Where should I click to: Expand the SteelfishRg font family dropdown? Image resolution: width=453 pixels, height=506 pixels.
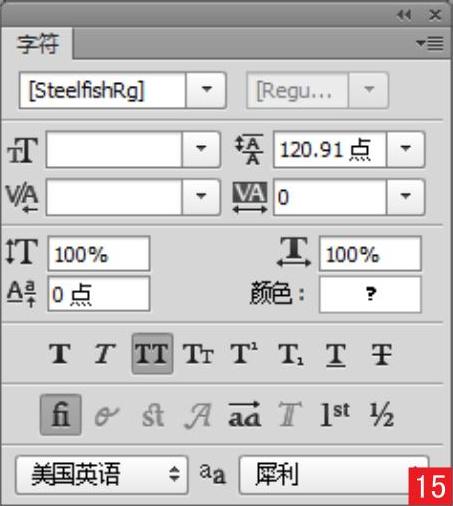[x=207, y=90]
